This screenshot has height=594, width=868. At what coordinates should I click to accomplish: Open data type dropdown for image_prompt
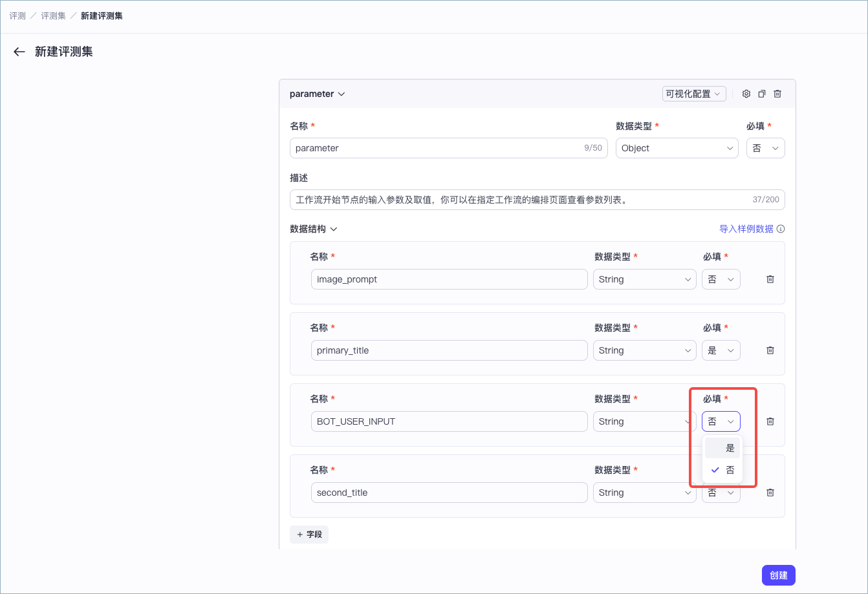(645, 279)
